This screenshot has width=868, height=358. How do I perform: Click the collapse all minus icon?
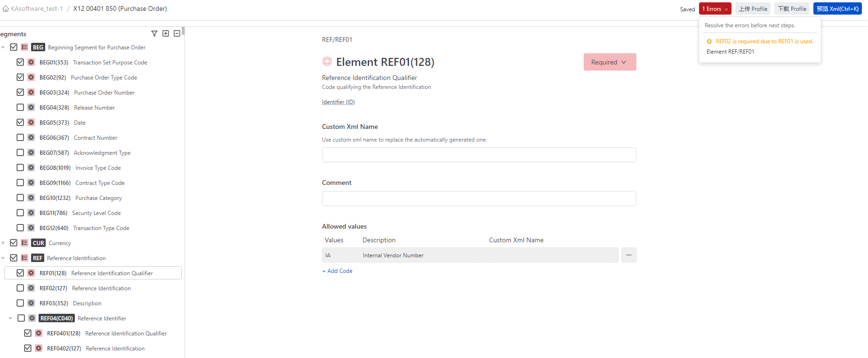point(177,33)
